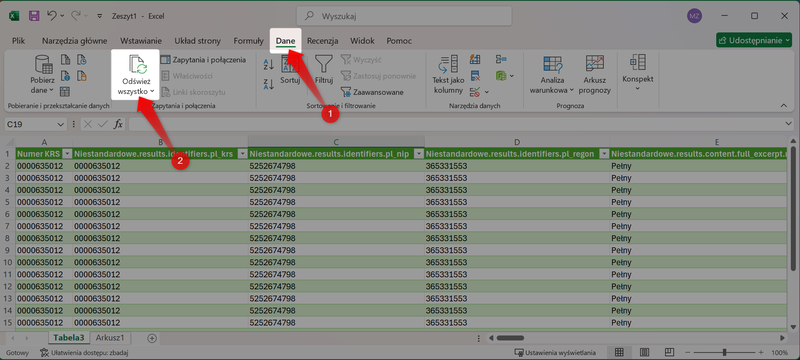The image size is (800, 360).
Task: Click the Redo arrow icon
Action: tap(76, 16)
